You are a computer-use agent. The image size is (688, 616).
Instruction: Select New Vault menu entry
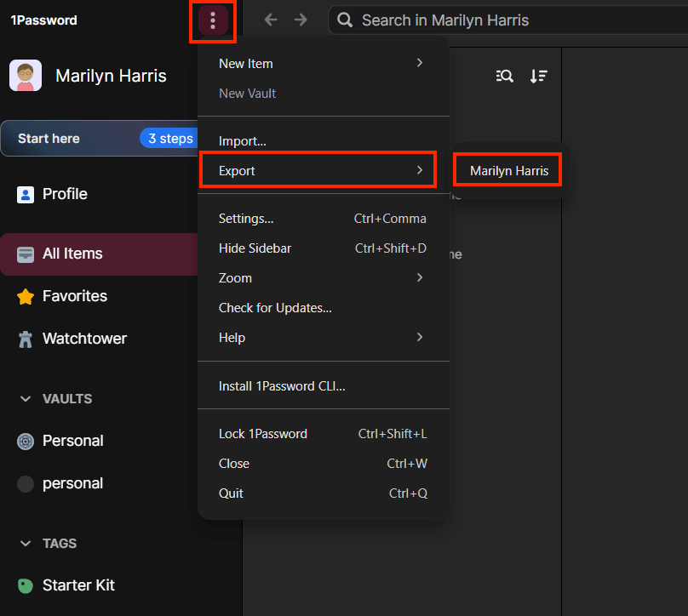point(324,94)
